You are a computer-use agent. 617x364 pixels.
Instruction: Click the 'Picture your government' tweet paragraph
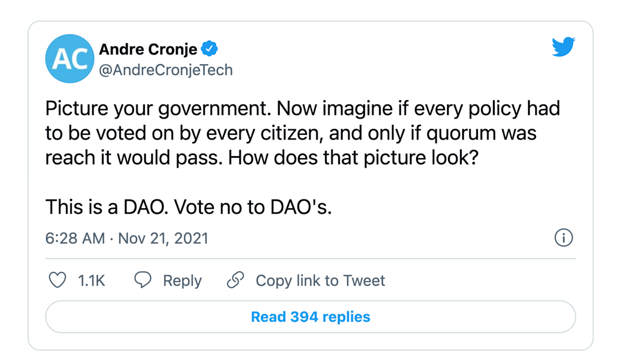[x=302, y=133]
